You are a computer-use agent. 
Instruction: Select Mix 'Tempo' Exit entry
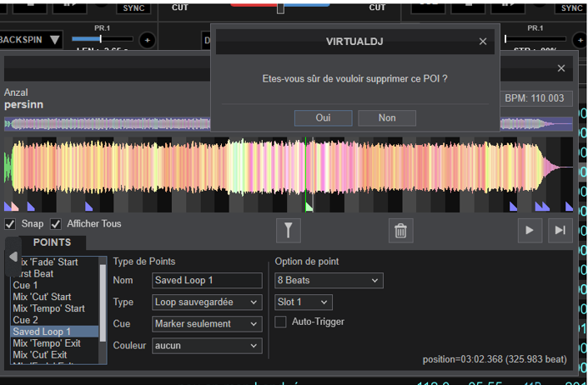pos(54,343)
